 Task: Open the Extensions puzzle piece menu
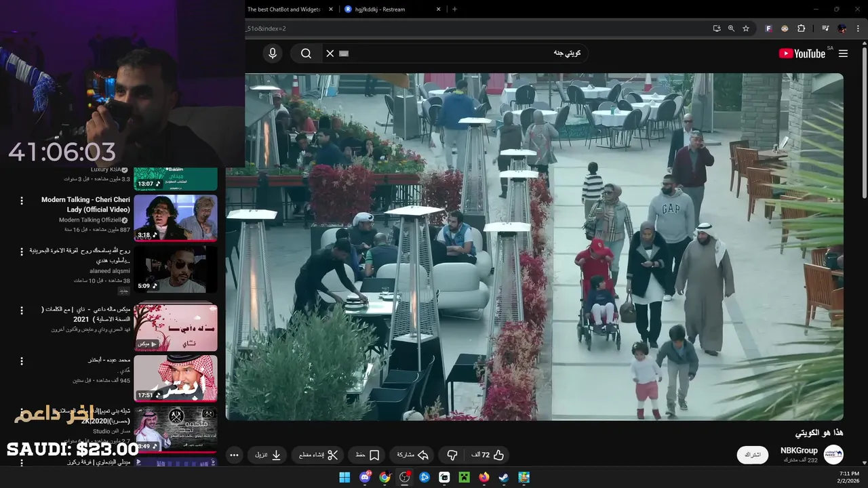click(802, 28)
